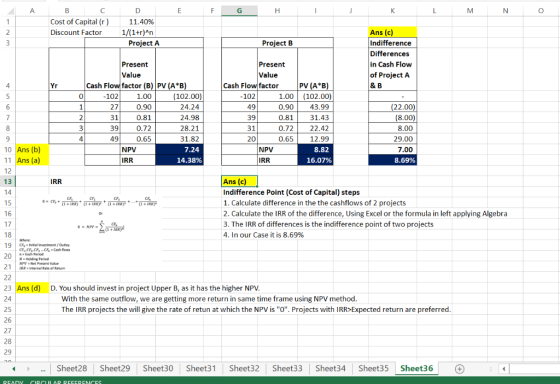560x384 pixels.
Task: Click the 'Indifference' header cell
Action: (392, 43)
